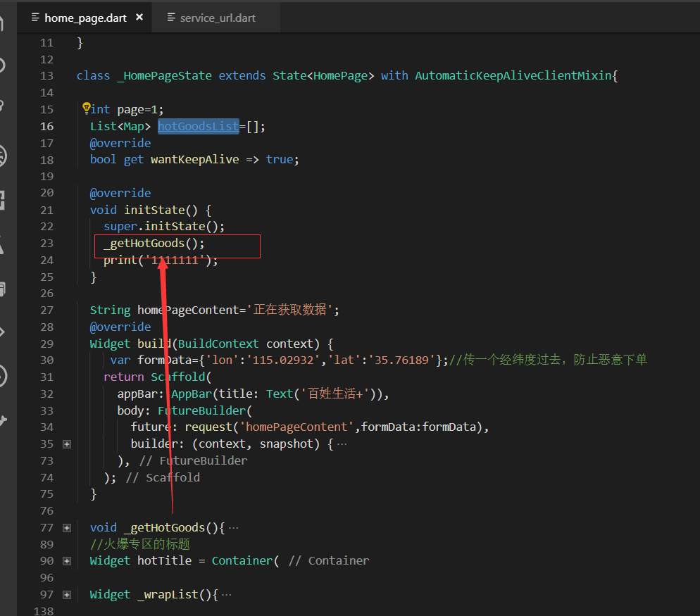Click BuildContext parameter type on line 29
The height and width of the screenshot is (616, 700).
coord(218,344)
